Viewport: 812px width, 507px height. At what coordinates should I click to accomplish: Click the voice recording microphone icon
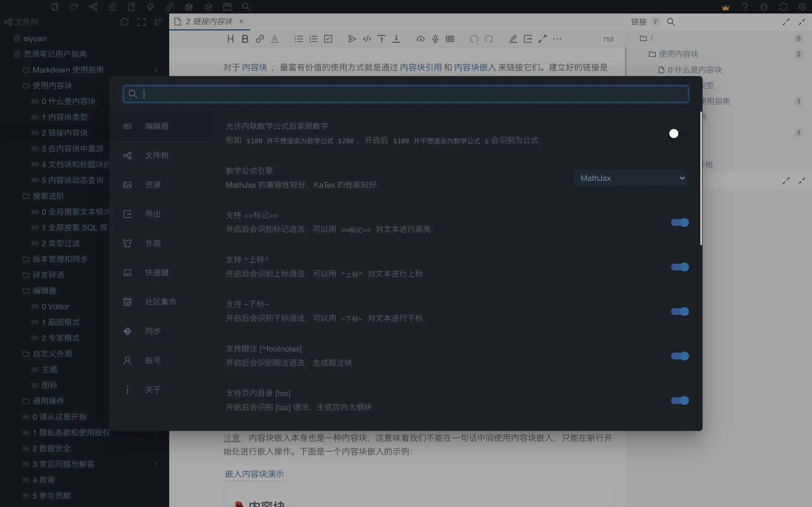tap(435, 39)
